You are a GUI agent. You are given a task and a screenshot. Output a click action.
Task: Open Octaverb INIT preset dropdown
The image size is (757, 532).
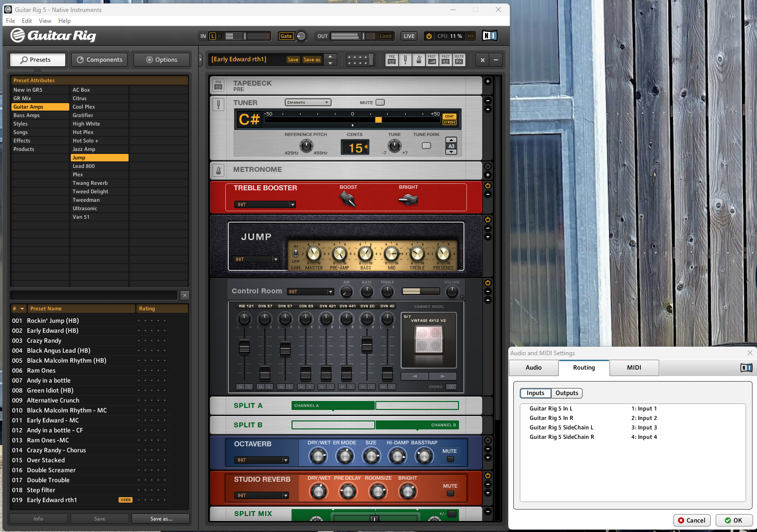262,460
